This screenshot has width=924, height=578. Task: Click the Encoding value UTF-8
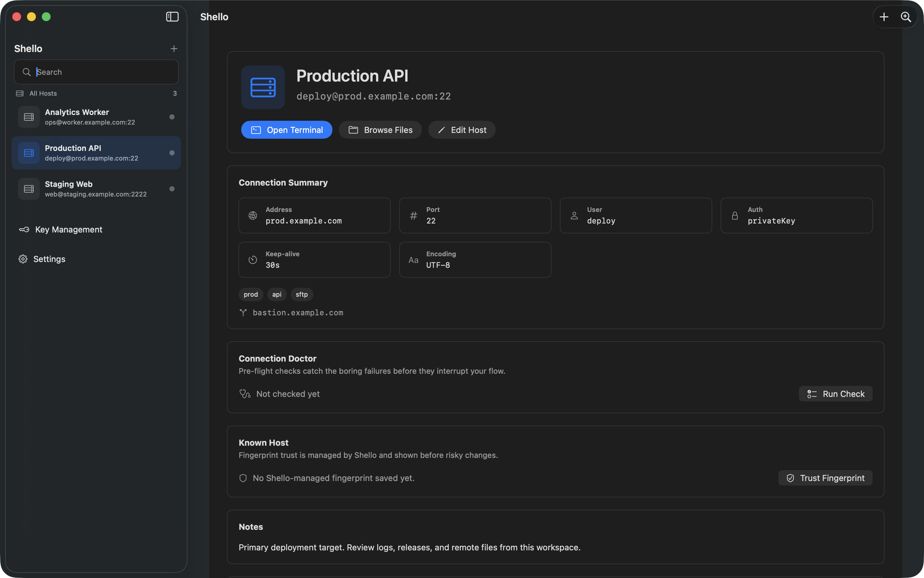(438, 265)
